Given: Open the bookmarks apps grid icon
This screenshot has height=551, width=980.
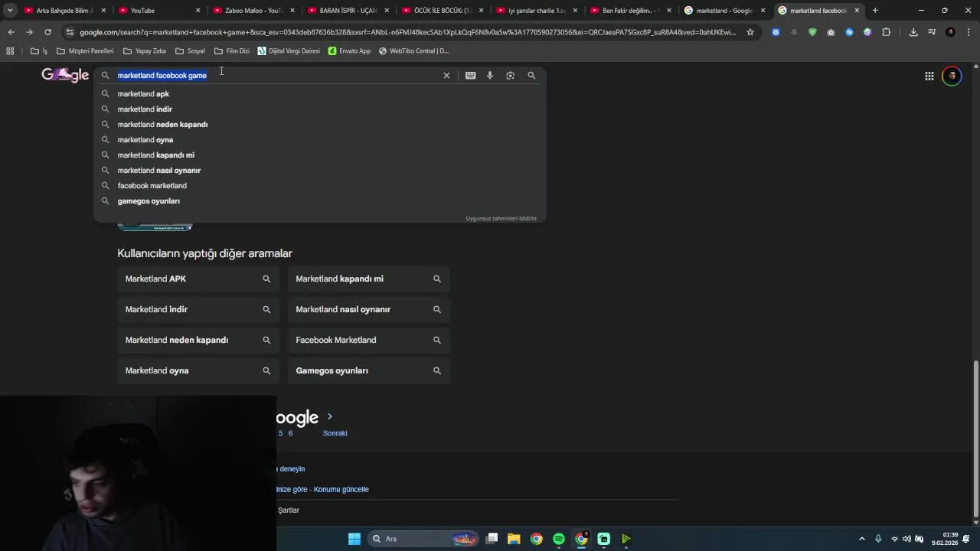Looking at the screenshot, I should [x=10, y=51].
